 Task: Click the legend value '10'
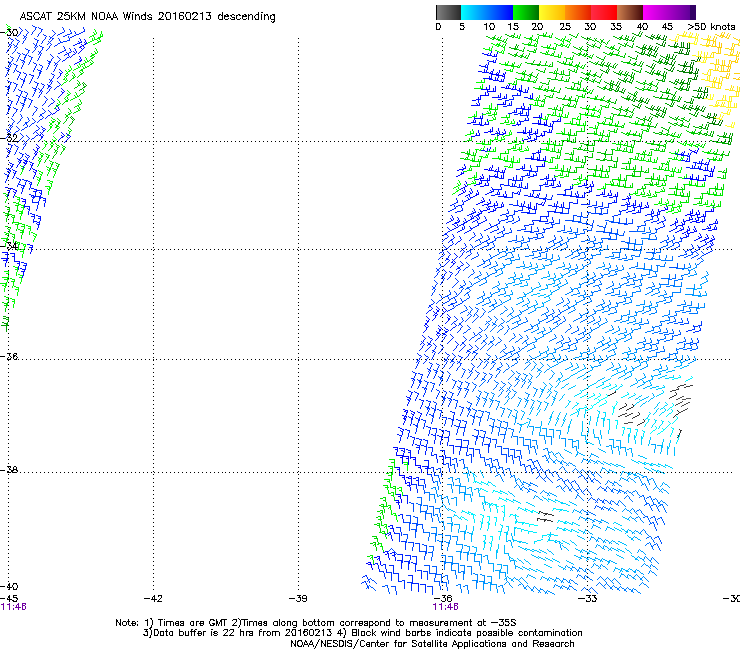(x=489, y=27)
